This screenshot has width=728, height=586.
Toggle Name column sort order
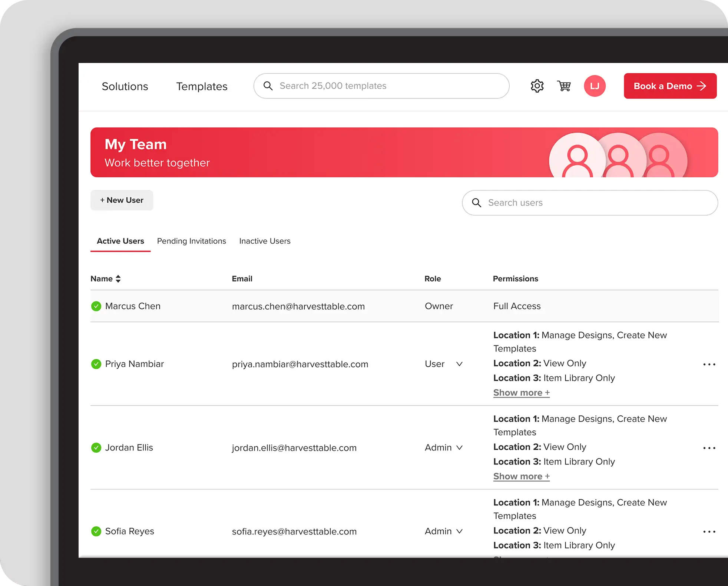(118, 279)
